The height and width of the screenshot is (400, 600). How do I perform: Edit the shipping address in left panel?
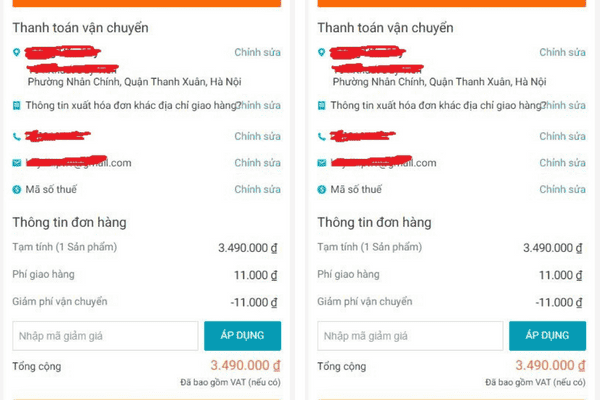click(x=257, y=52)
